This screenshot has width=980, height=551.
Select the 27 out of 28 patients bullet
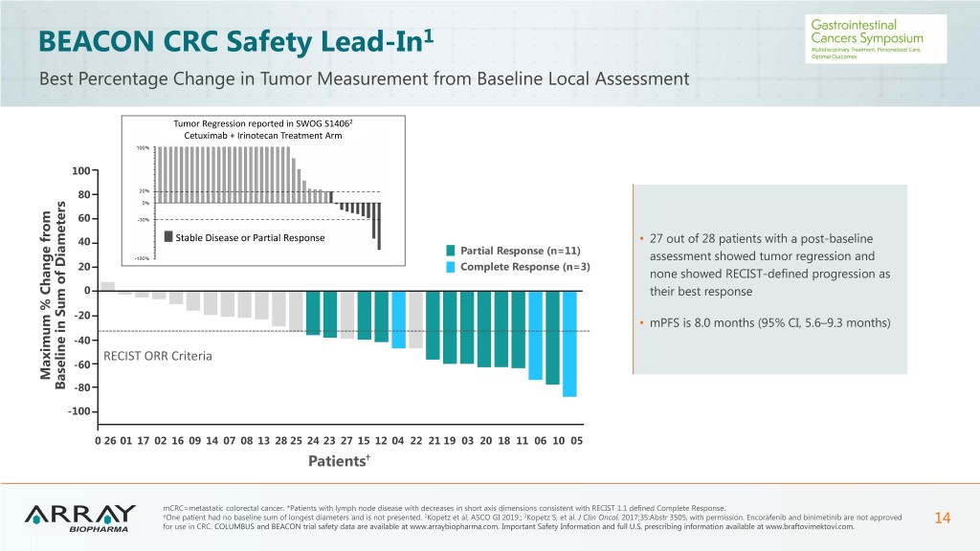click(x=768, y=264)
